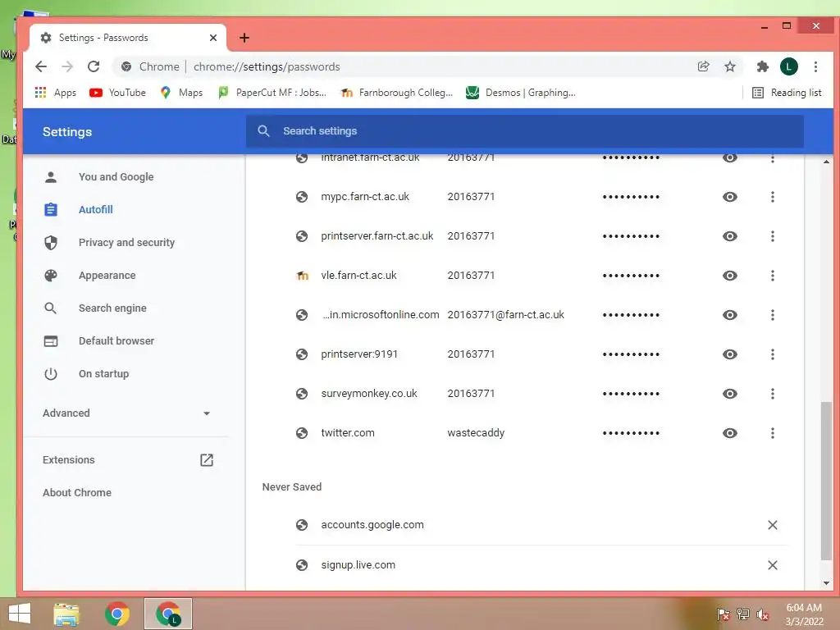Open more actions for mypc.farn-ct.ac.uk
The image size is (840, 630).
point(772,197)
